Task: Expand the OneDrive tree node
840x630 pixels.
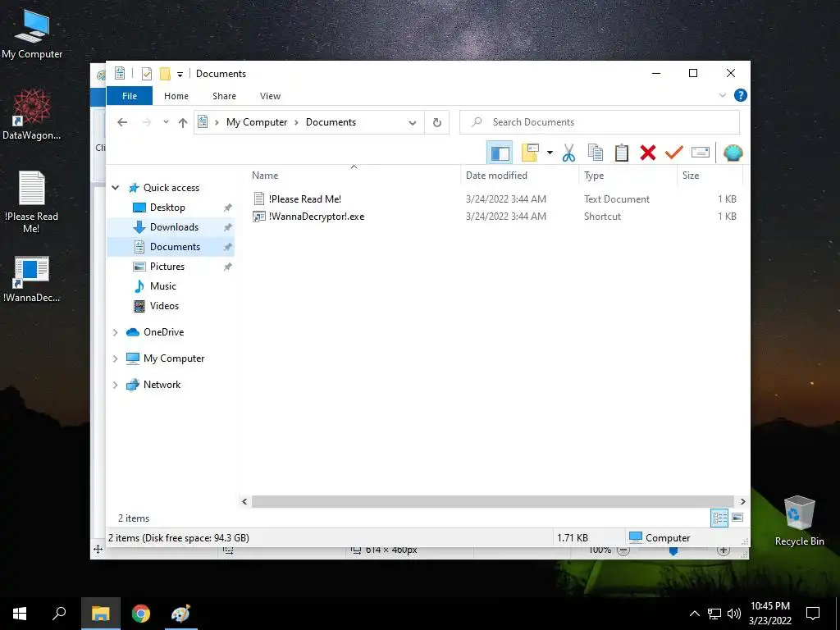Action: (115, 332)
